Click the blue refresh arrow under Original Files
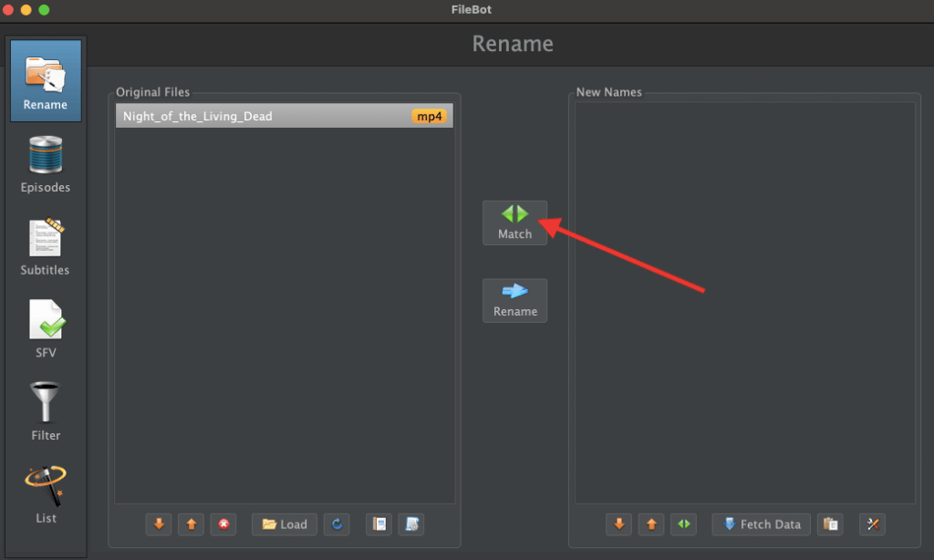This screenshot has width=934, height=560. (337, 524)
